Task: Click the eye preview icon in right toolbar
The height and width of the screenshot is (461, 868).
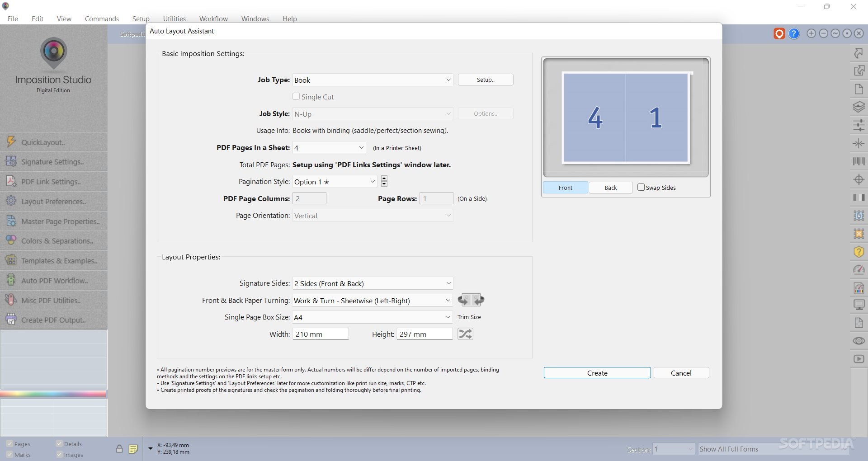Action: click(x=859, y=341)
